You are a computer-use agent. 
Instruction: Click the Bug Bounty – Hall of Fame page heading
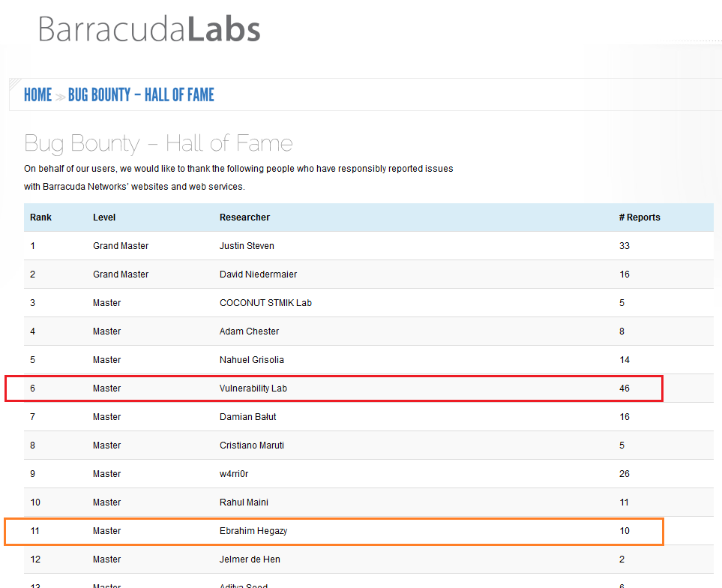point(158,142)
